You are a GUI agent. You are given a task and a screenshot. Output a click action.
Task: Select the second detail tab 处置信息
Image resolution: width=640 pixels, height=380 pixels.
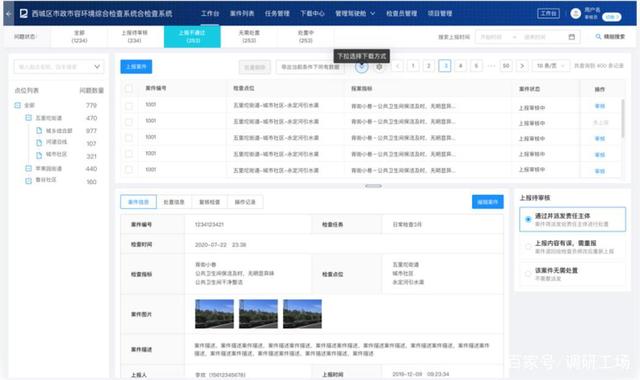[x=174, y=202]
